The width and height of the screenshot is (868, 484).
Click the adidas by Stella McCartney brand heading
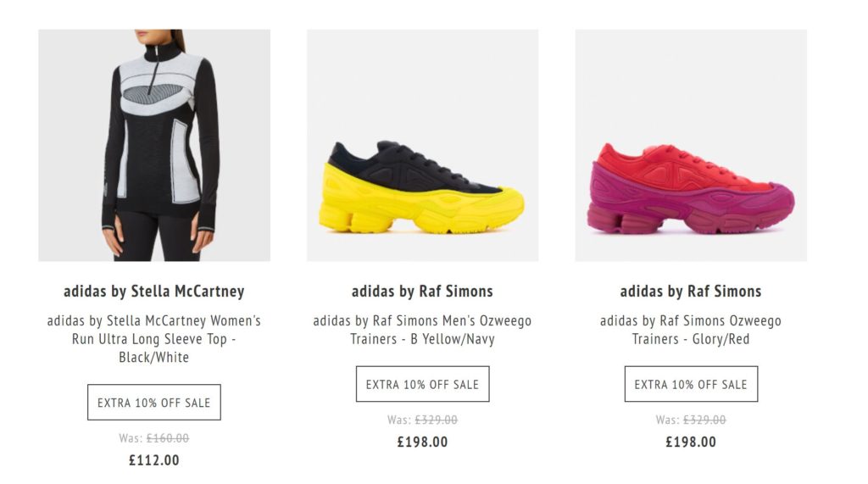click(x=154, y=292)
